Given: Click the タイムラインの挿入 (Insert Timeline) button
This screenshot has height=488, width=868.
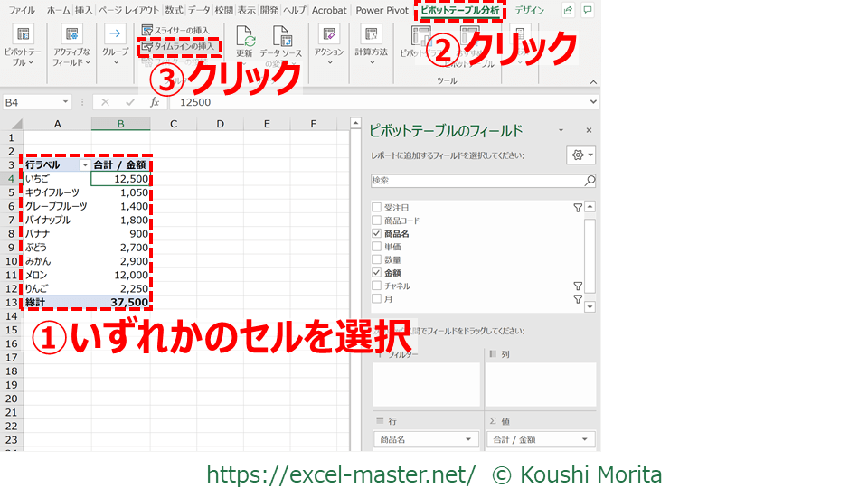Looking at the screenshot, I should 179,45.
